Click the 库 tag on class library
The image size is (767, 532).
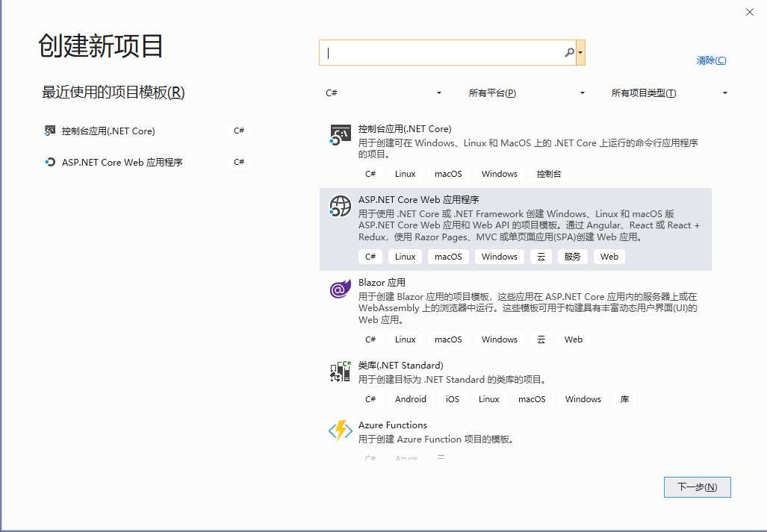(x=624, y=399)
